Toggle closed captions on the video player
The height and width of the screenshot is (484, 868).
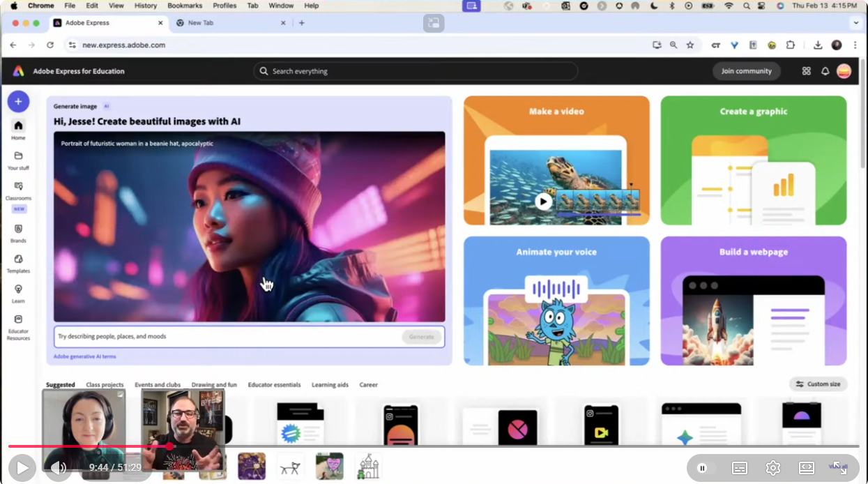(739, 467)
